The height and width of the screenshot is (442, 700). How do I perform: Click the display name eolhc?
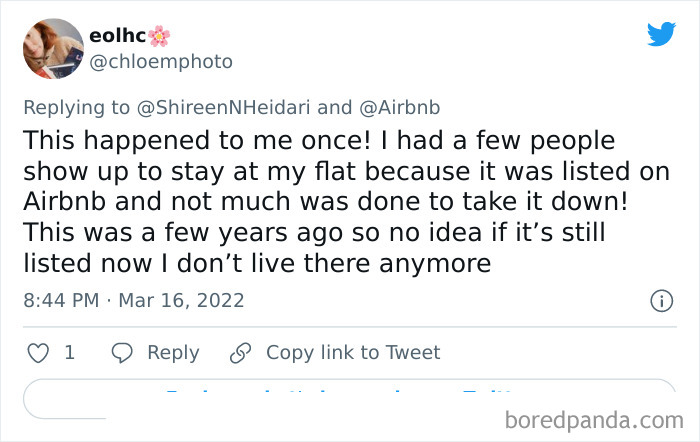[116, 36]
